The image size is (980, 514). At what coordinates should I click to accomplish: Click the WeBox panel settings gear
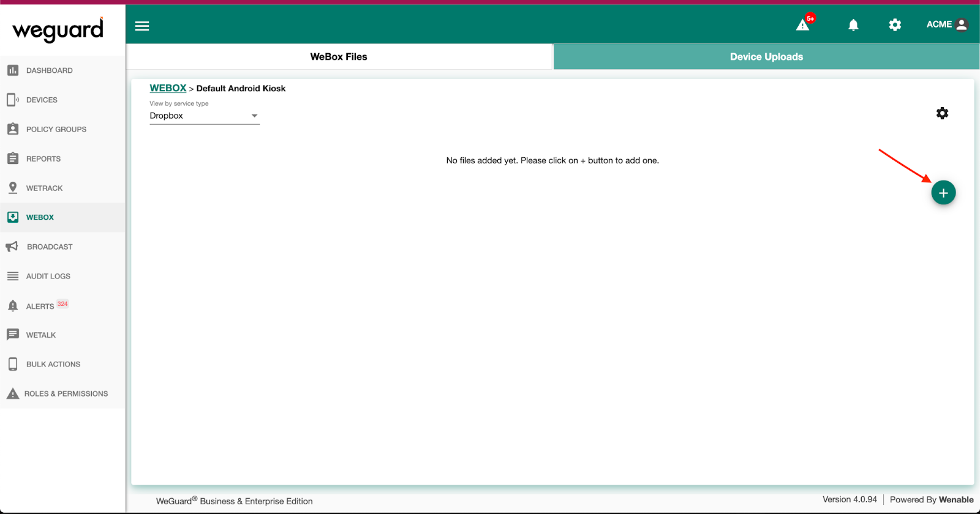(942, 113)
